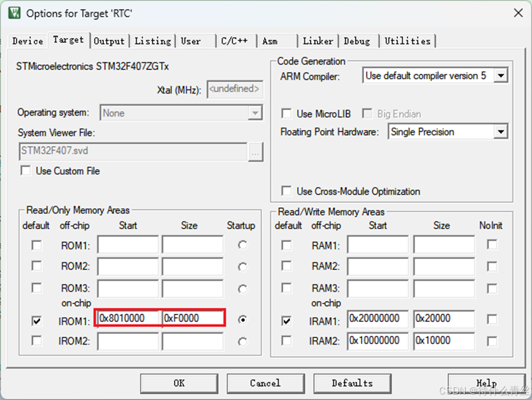Click the Xtal (MHz) field
The height and width of the screenshot is (400, 532).
[235, 89]
